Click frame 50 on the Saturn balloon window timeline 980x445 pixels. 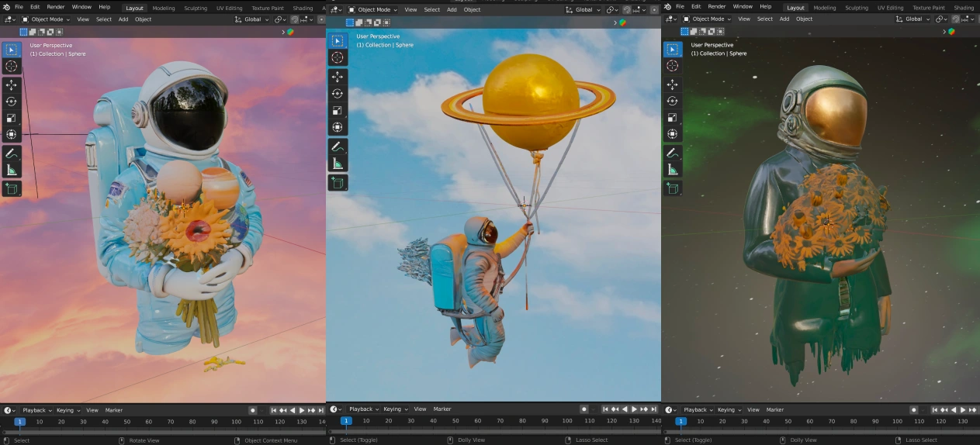click(455, 421)
